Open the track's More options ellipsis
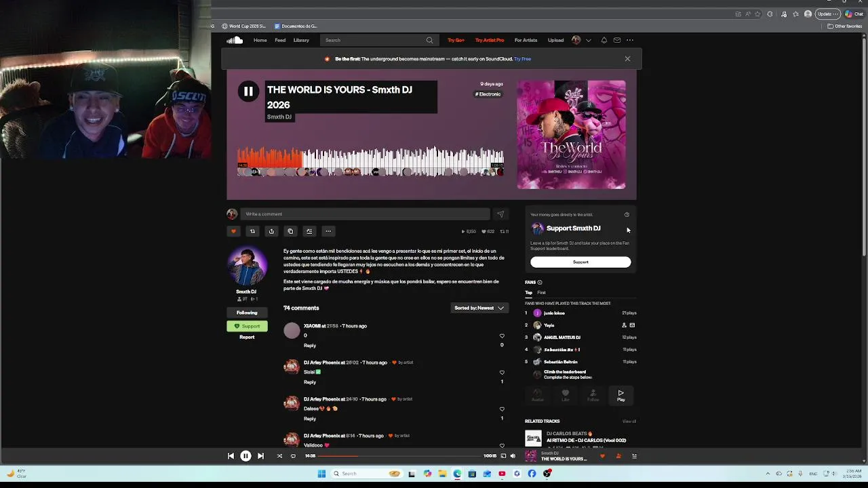 point(328,231)
